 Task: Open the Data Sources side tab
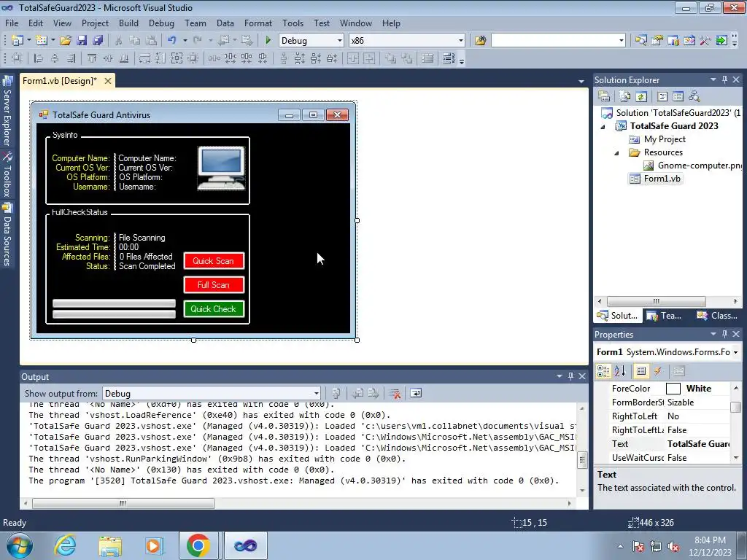pos(7,234)
